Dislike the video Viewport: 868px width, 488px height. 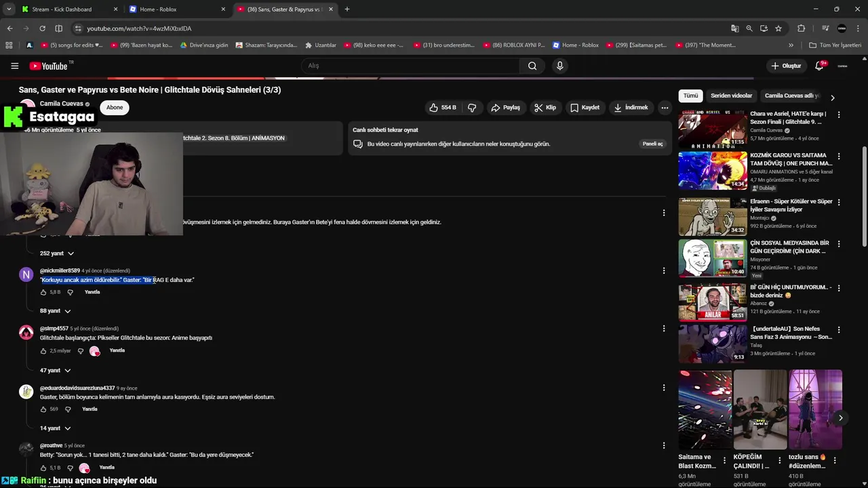pyautogui.click(x=472, y=107)
